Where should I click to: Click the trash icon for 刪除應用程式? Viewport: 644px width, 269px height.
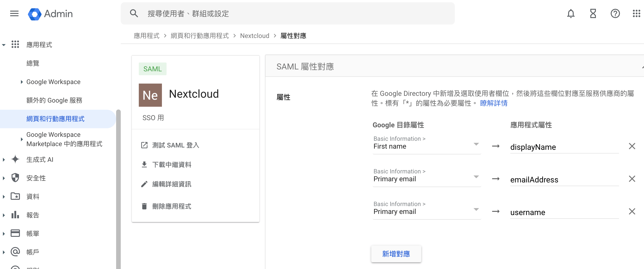coord(144,206)
